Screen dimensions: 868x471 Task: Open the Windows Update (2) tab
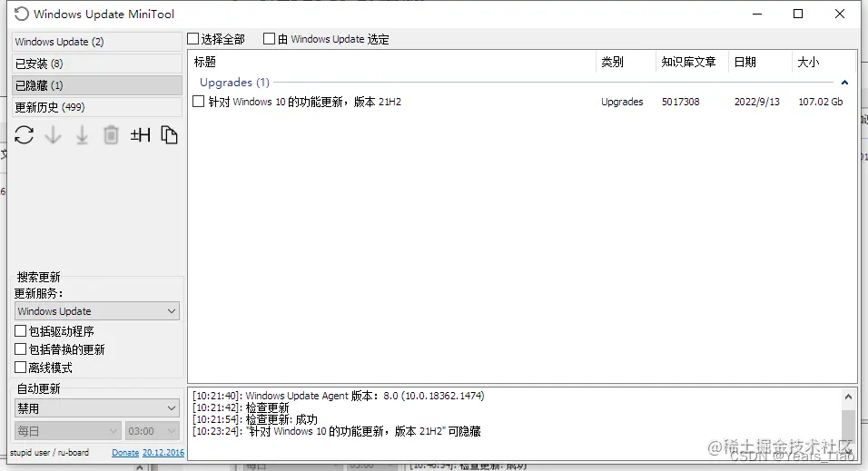pyautogui.click(x=97, y=42)
